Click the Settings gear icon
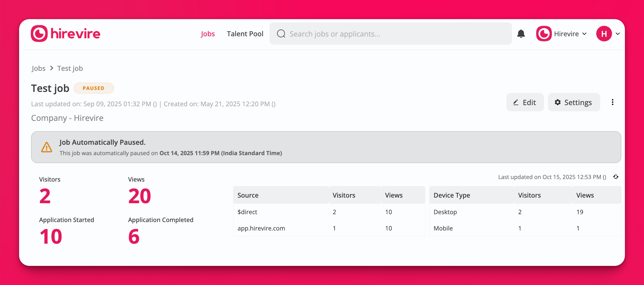644x285 pixels. coord(558,102)
